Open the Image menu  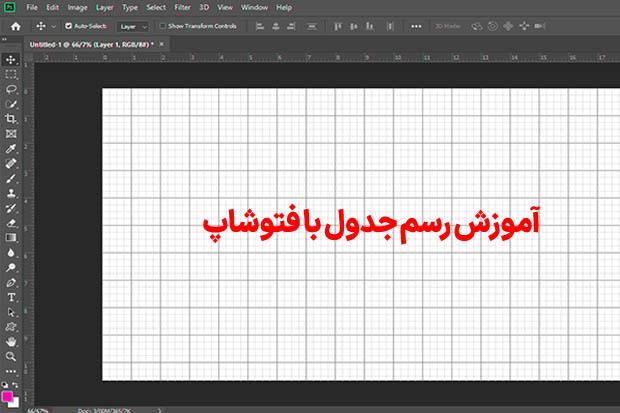pyautogui.click(x=77, y=7)
